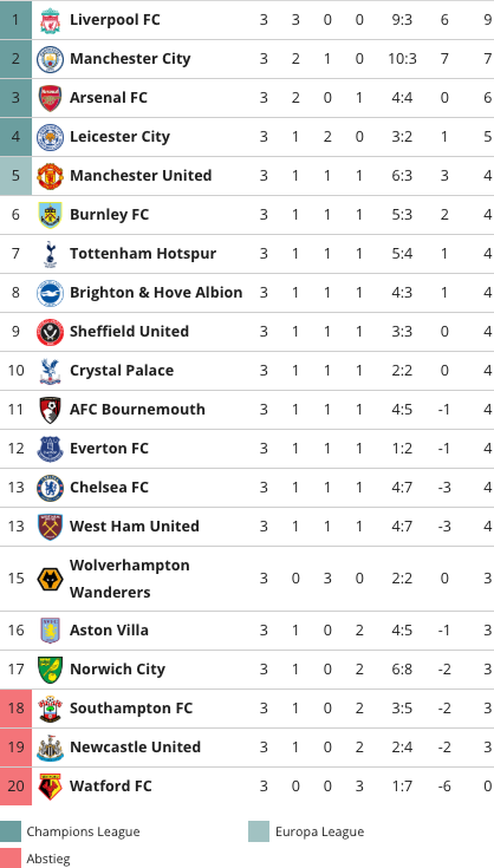Open the Manchester United team page
Screen dimensions: 494x868
pyautogui.click(x=141, y=176)
